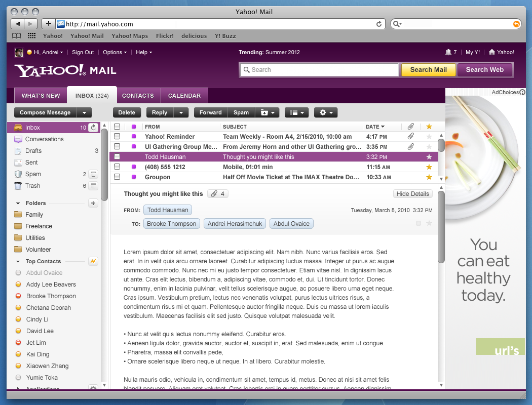
Task: Click Brooke Thompson's busy status icon
Action: [x=18, y=296]
